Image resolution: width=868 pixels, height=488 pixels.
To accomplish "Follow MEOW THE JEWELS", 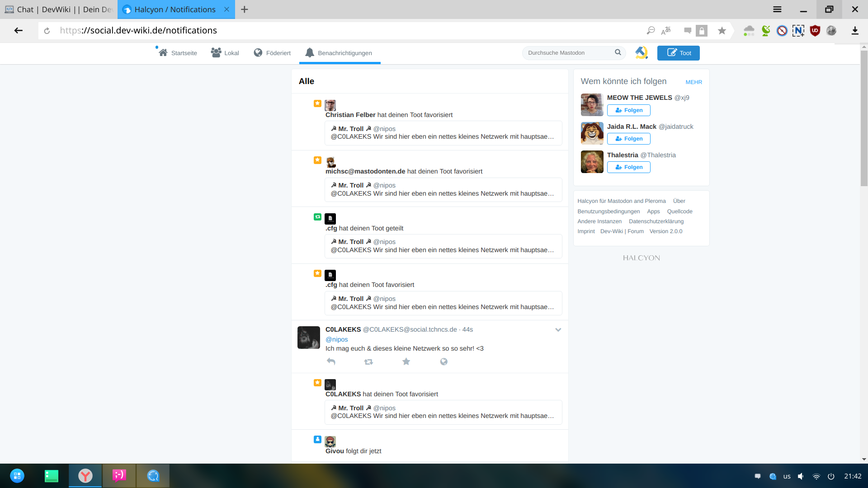I will click(x=628, y=110).
